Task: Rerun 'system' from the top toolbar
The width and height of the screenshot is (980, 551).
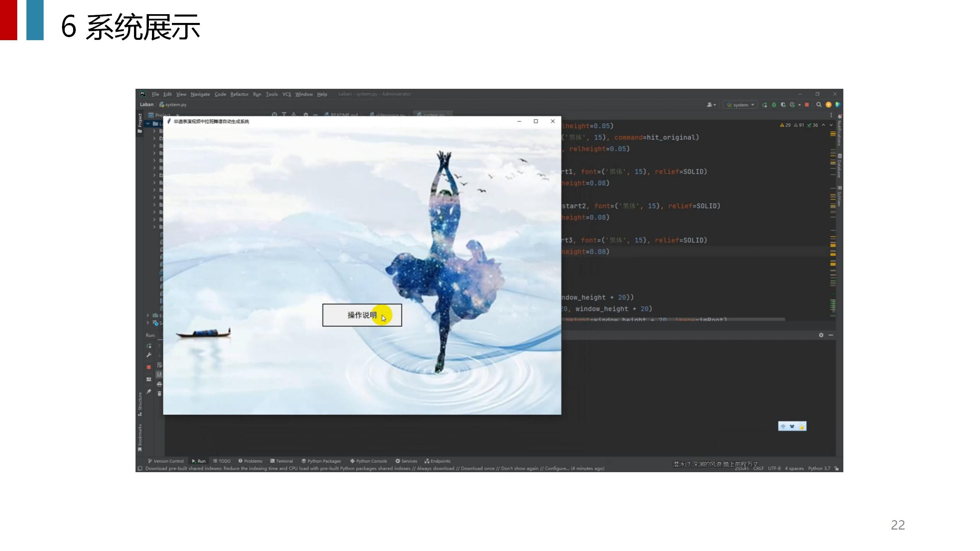Action: (764, 105)
